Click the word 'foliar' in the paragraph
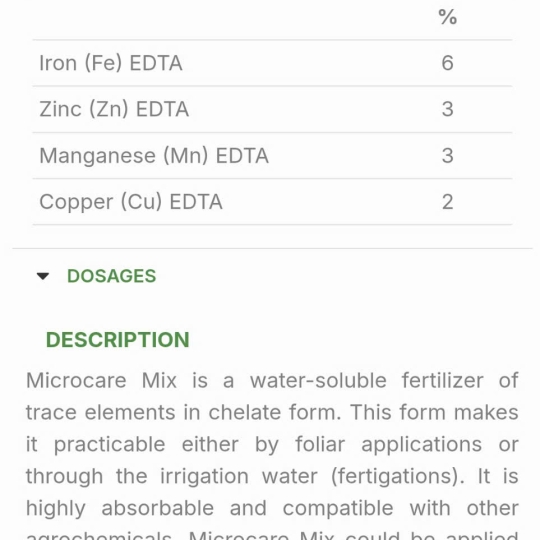Viewport: 540px width, 540px height. pos(320,444)
